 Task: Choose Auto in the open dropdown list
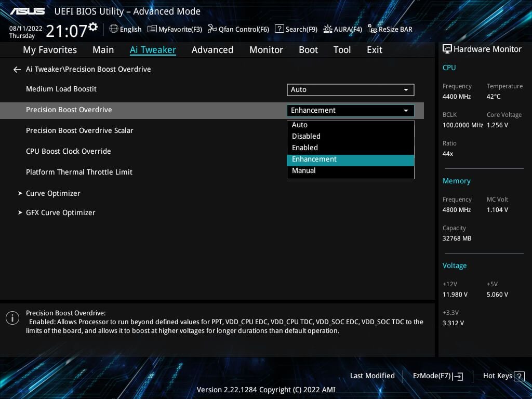tap(351, 125)
